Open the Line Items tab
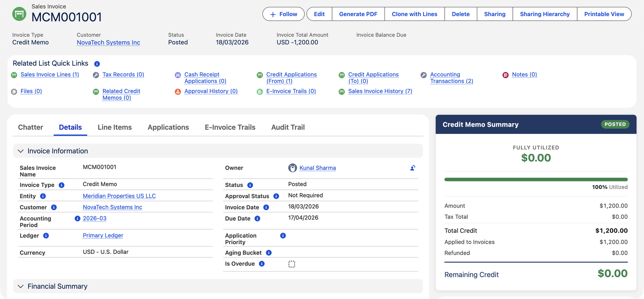 115,127
